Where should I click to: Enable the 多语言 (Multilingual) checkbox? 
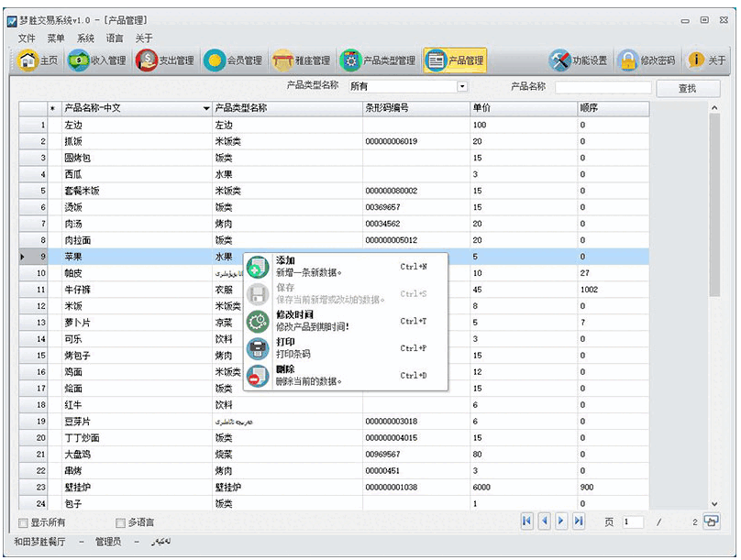(120, 521)
